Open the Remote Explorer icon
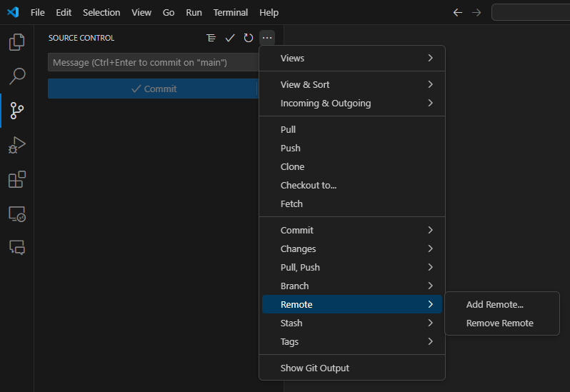The width and height of the screenshot is (570, 392). click(16, 213)
